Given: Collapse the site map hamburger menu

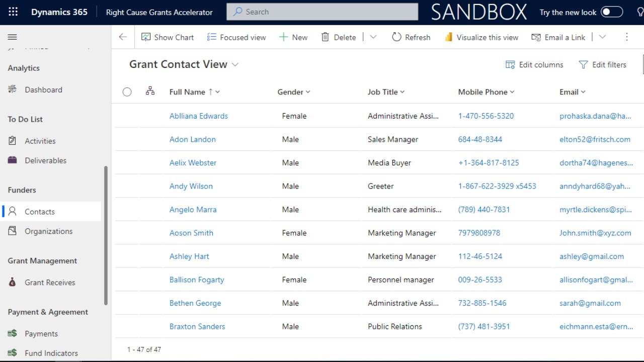Looking at the screenshot, I should coord(13,37).
